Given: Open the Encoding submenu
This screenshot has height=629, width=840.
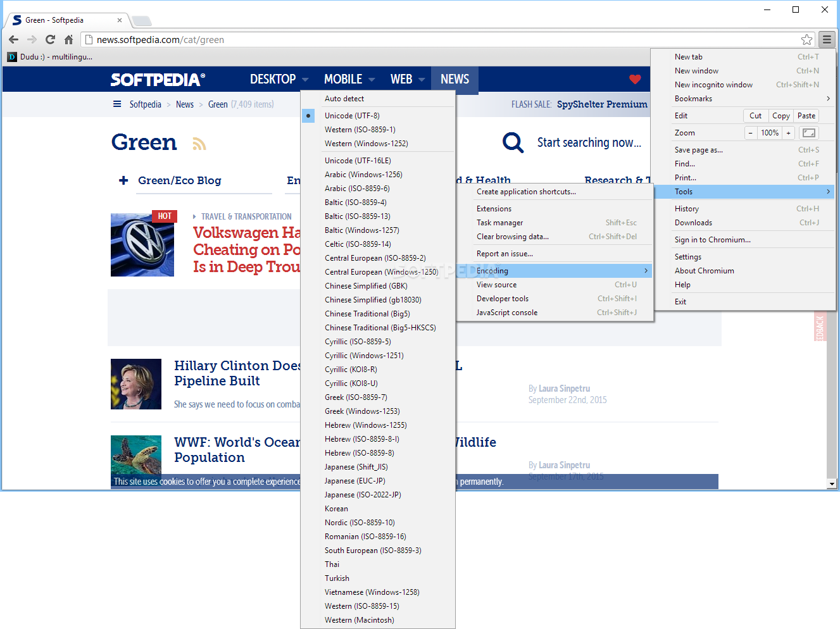Looking at the screenshot, I should [555, 271].
